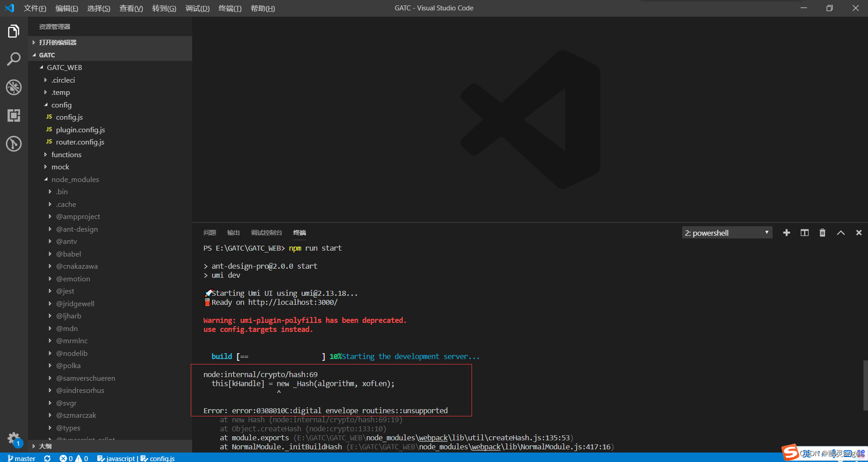This screenshot has height=462, width=868.
Task: Split the terminal using the split icon
Action: [804, 232]
